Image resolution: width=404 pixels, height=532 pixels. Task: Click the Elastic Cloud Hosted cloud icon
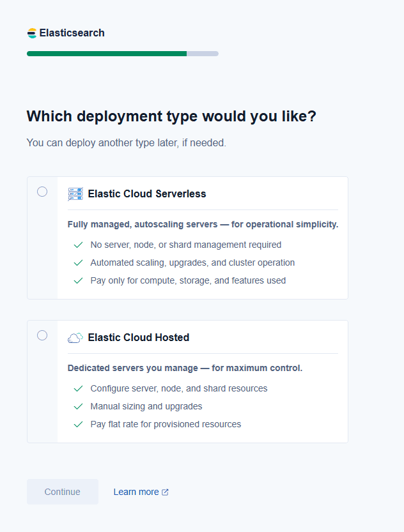point(75,337)
